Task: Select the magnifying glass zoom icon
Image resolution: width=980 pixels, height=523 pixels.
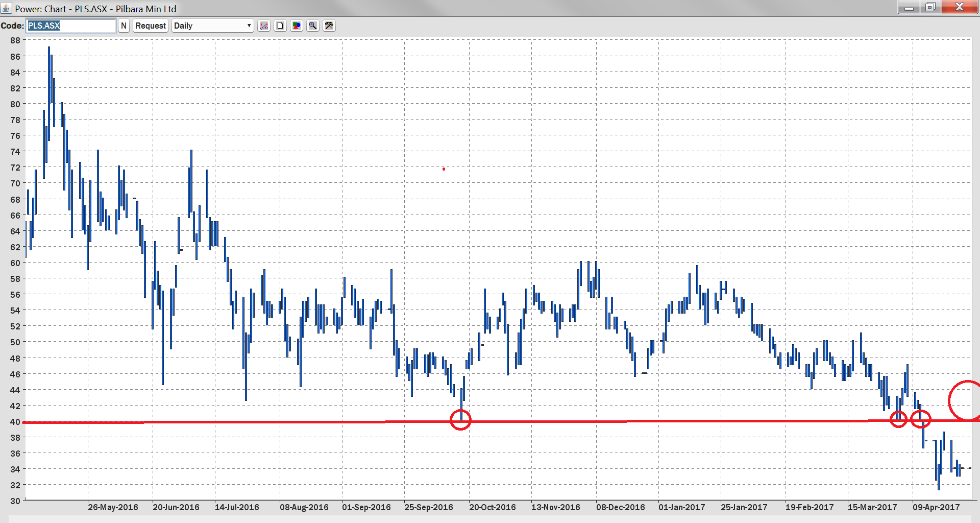Action: pyautogui.click(x=313, y=26)
